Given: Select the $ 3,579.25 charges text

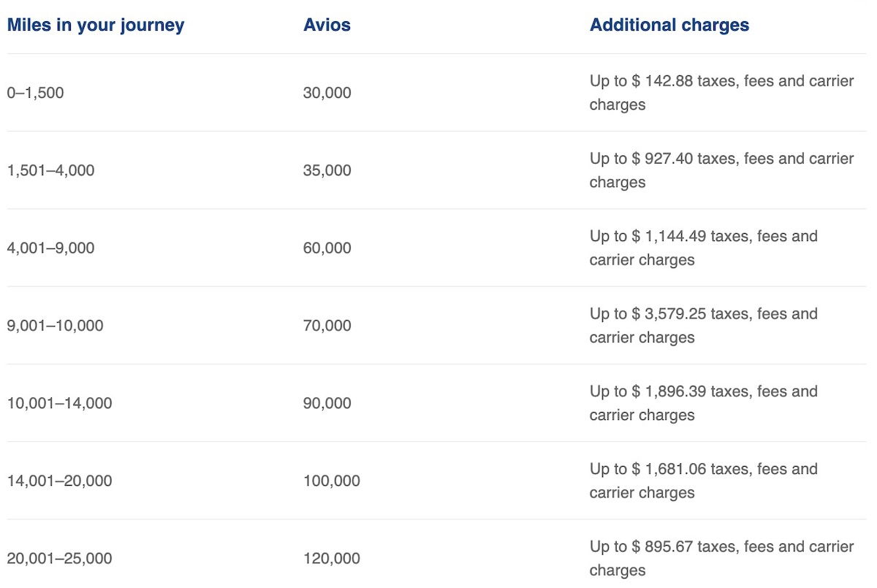Looking at the screenshot, I should [x=704, y=326].
